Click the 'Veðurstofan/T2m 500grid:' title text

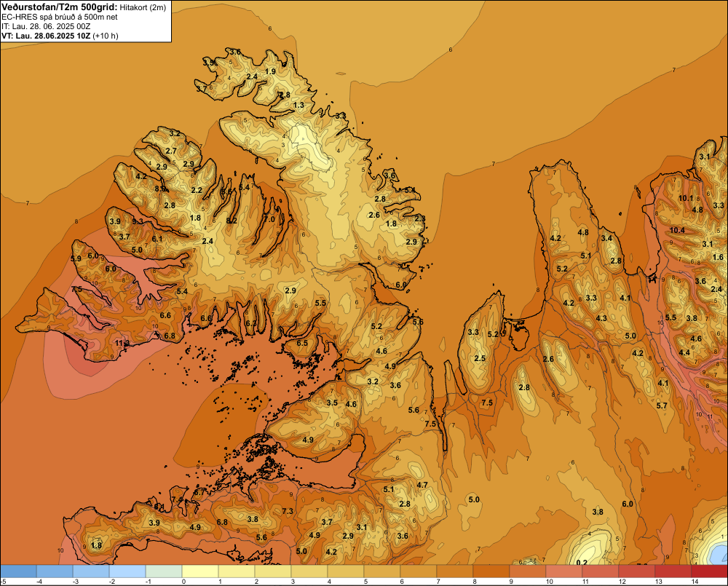click(x=60, y=7)
